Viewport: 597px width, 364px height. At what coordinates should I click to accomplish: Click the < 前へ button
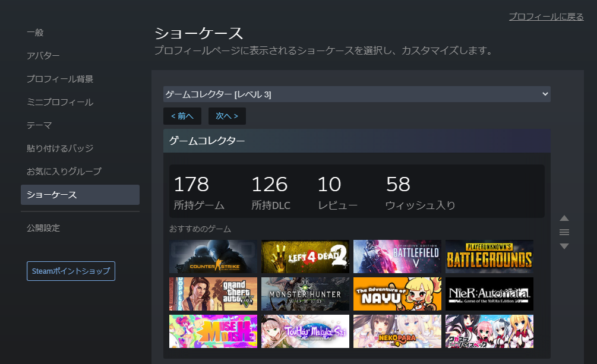pyautogui.click(x=182, y=116)
